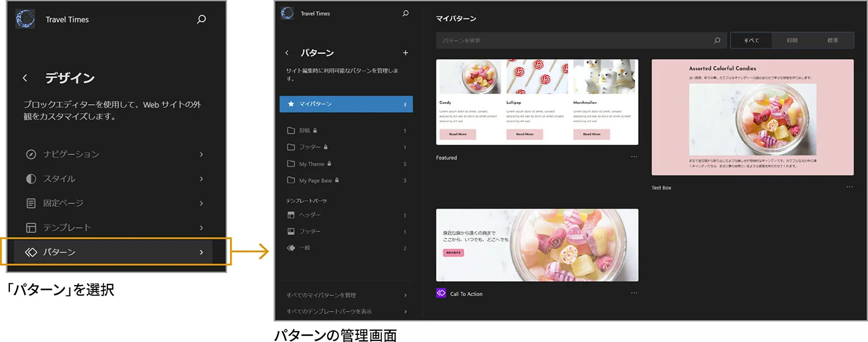Open すべてのマイパターンを管理 link

point(346,295)
